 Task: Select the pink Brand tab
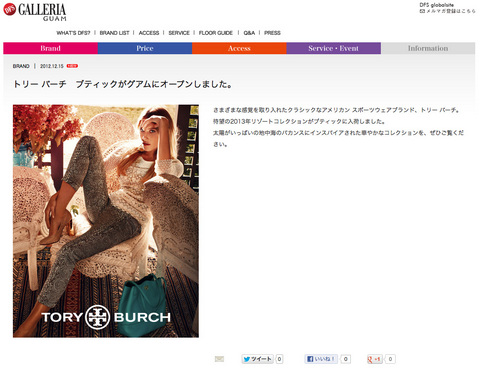[50, 48]
